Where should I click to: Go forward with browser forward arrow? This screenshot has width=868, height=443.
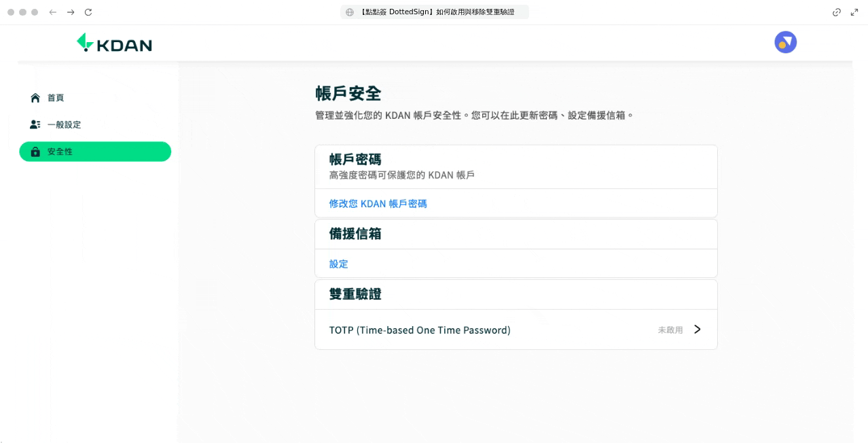(71, 12)
